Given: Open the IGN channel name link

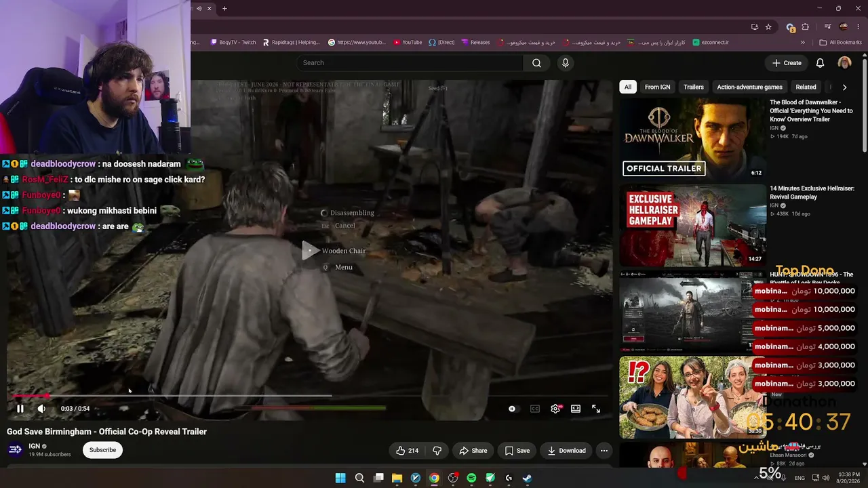Looking at the screenshot, I should (x=34, y=446).
